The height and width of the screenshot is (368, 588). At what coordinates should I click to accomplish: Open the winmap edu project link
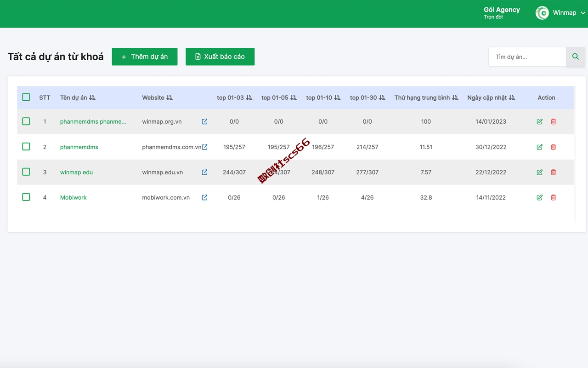tap(76, 172)
